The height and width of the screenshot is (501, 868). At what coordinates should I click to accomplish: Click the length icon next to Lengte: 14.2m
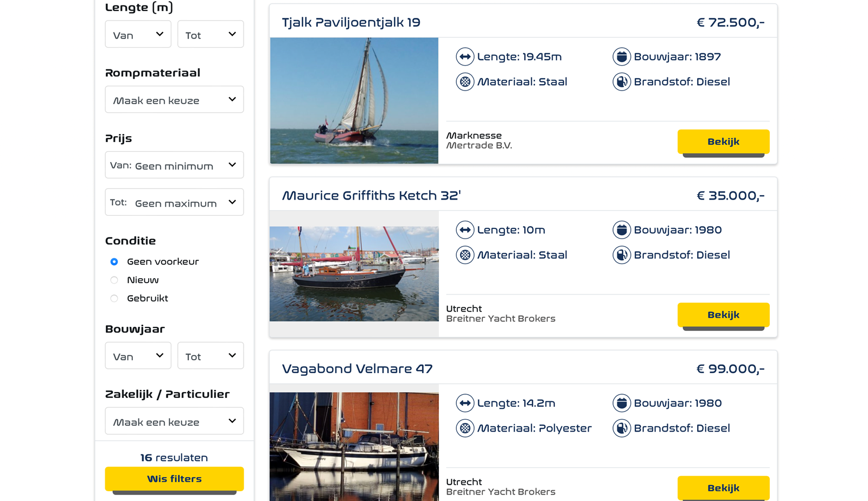(465, 403)
